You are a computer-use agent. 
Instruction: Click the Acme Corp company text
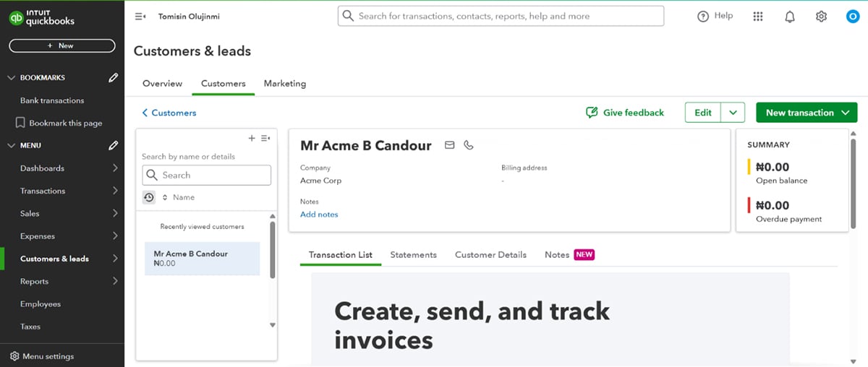[320, 181]
